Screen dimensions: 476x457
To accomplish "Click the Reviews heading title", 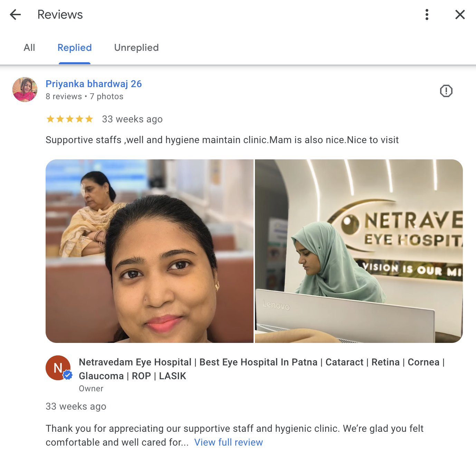I will click(60, 15).
